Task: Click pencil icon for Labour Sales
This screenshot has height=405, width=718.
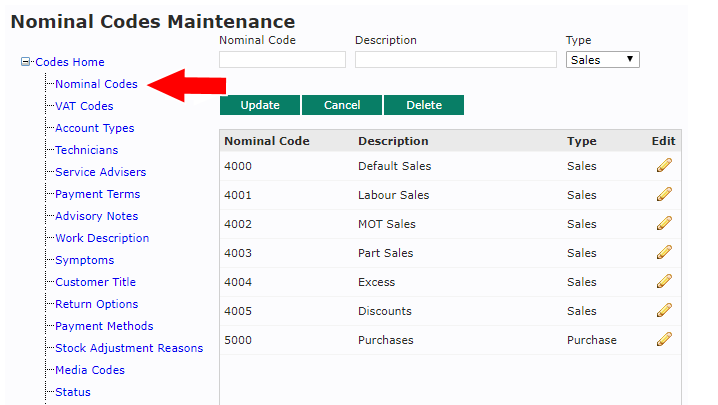Action: tap(663, 195)
